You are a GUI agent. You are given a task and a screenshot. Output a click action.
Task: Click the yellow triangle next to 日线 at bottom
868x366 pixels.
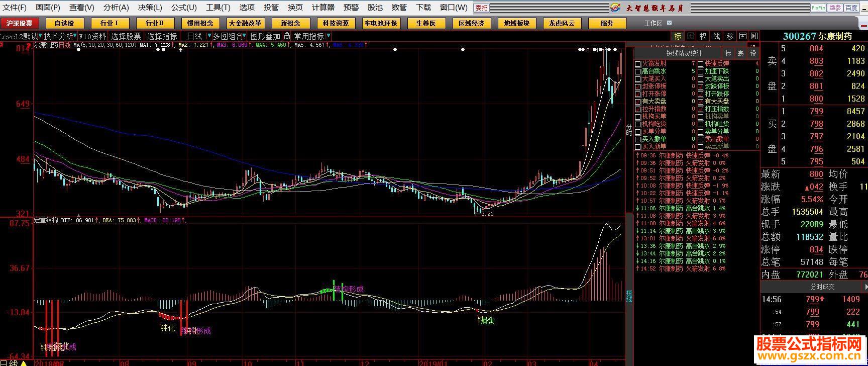[23, 363]
